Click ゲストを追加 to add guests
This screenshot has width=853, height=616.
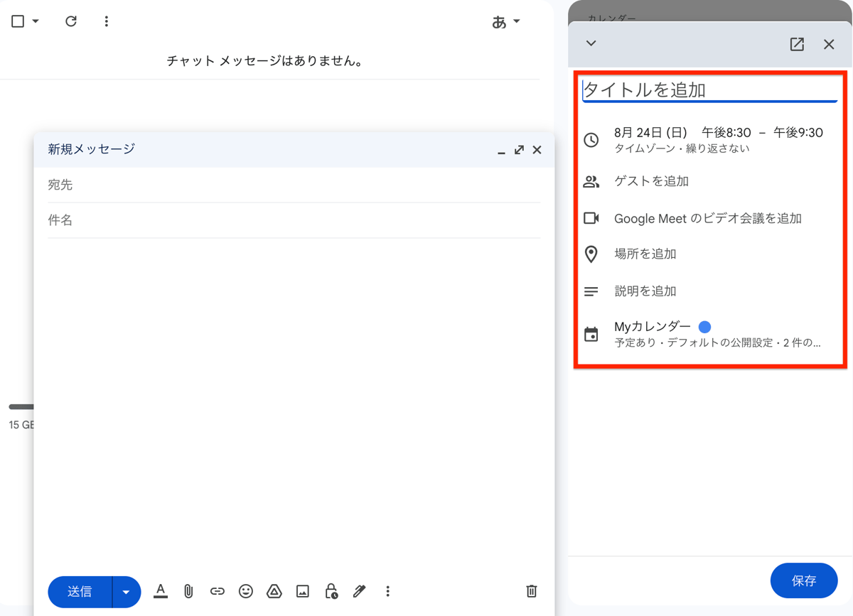651,181
